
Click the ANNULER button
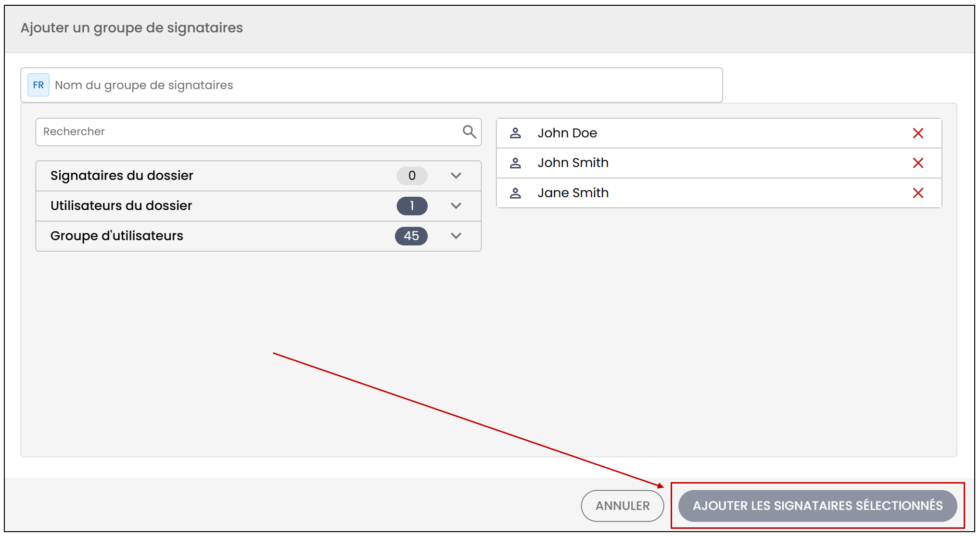[623, 506]
